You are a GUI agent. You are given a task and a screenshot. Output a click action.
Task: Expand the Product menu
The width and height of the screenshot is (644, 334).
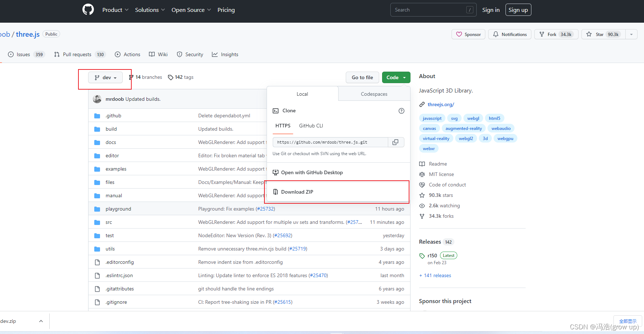click(x=115, y=10)
